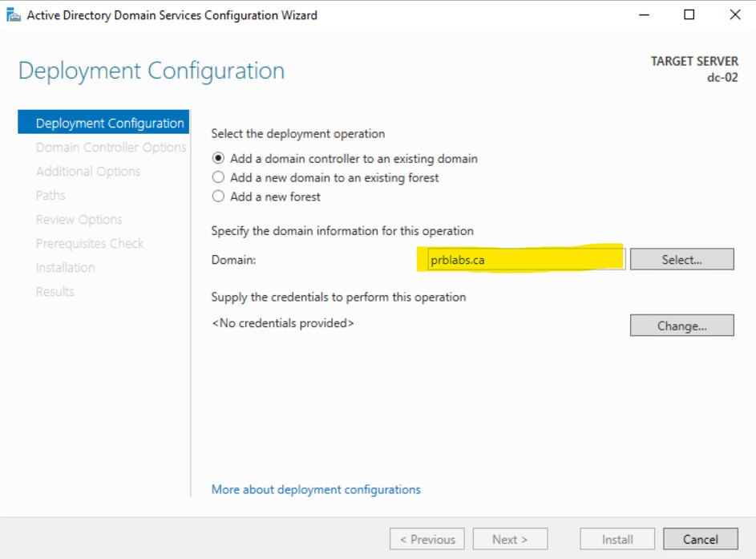Image resolution: width=756 pixels, height=559 pixels.
Task: Open the Paths step in sidebar
Action: [51, 196]
